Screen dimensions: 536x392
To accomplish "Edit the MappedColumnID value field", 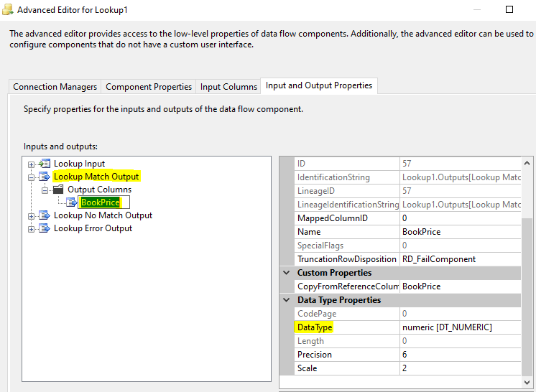I will point(460,218).
